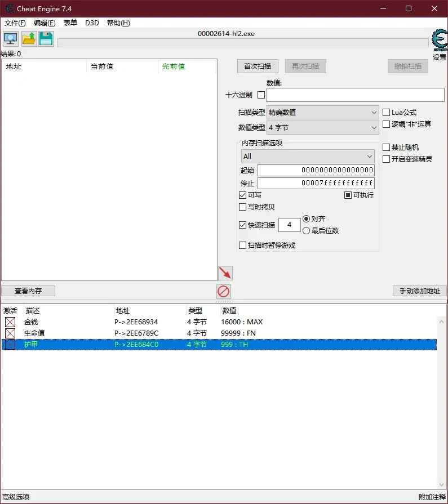The height and width of the screenshot is (504, 448).
Task: Click the open process computer icon
Action: (x=10, y=39)
